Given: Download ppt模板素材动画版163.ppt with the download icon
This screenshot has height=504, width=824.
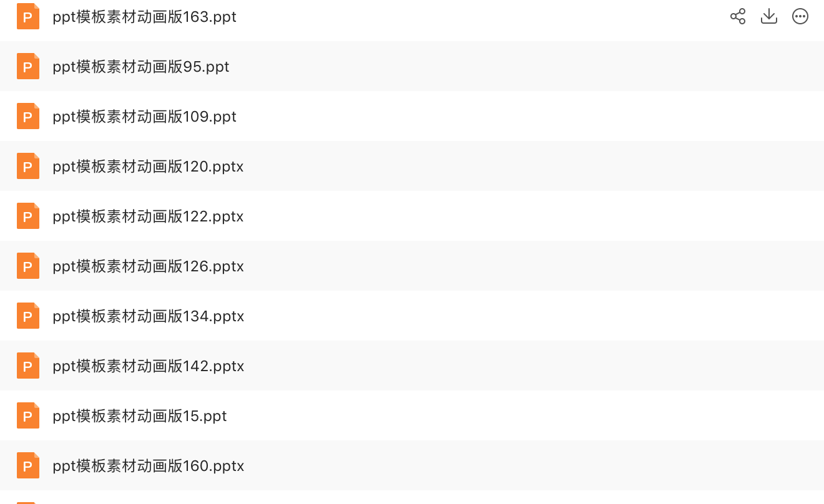Looking at the screenshot, I should (x=769, y=17).
